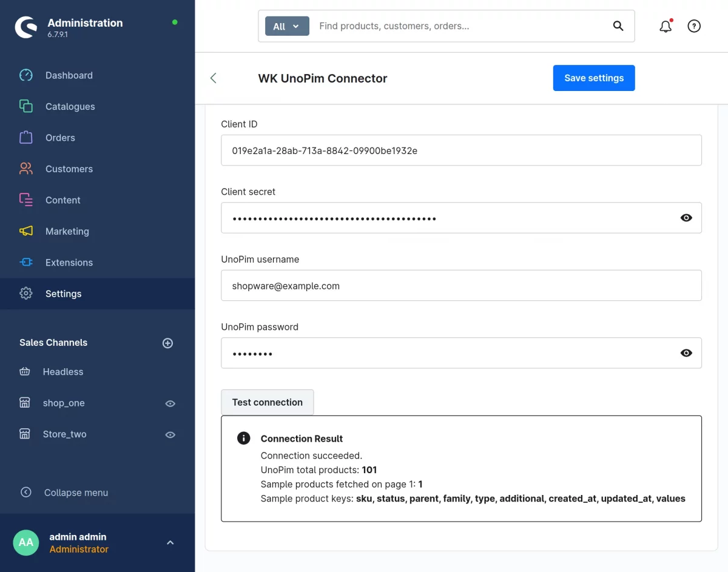Click the Administrator role label
Viewport: 728px width, 572px height.
[79, 549]
